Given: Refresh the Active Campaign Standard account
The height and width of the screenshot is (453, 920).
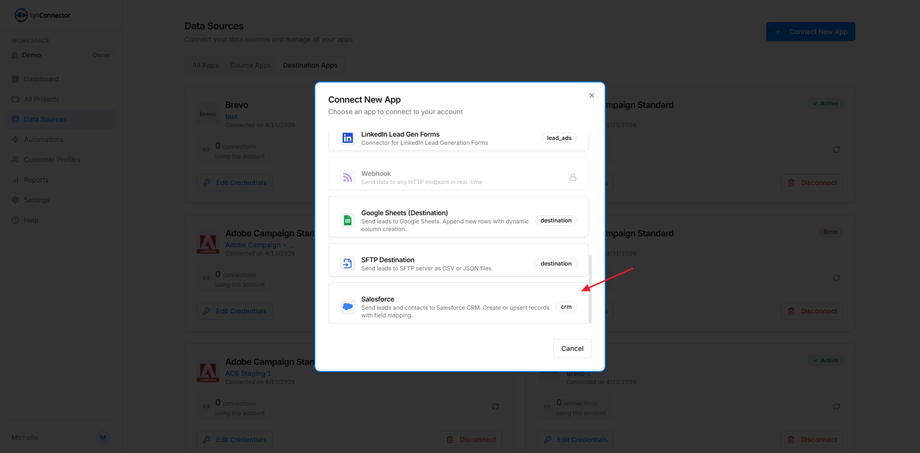Looking at the screenshot, I should point(836,150).
